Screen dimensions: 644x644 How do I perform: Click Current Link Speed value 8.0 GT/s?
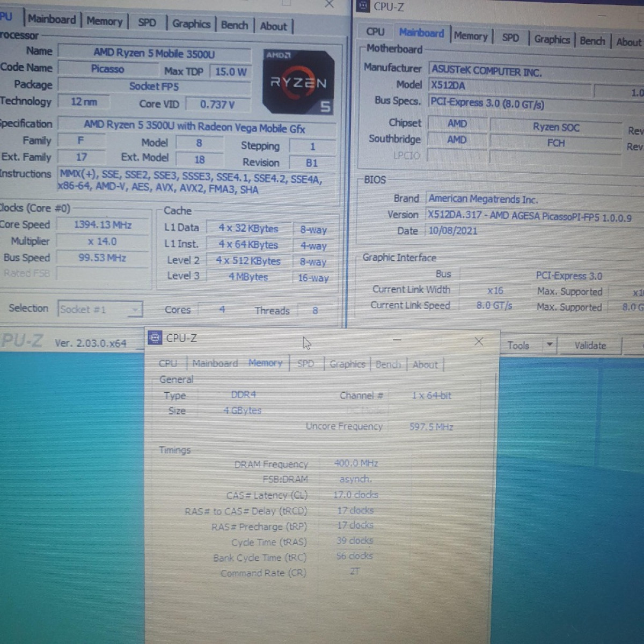[495, 306]
